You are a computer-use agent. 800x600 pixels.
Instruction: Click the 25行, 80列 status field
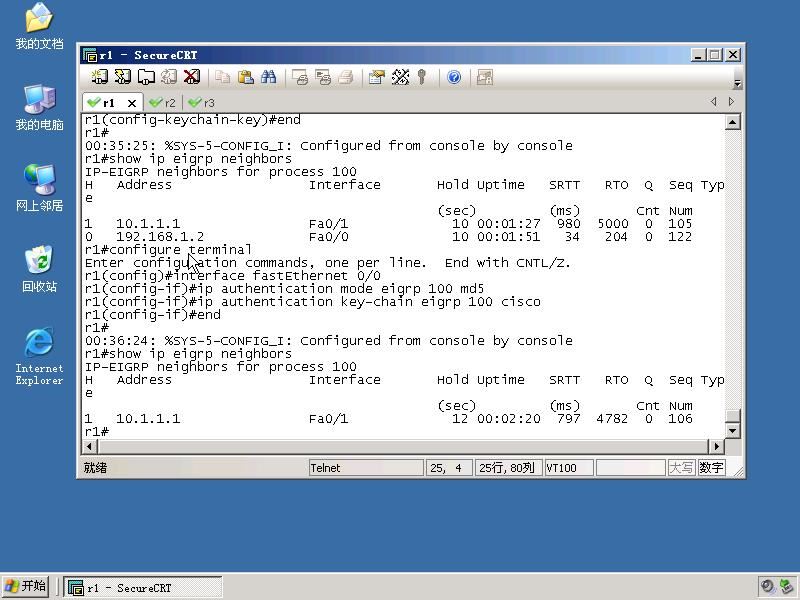click(507, 468)
